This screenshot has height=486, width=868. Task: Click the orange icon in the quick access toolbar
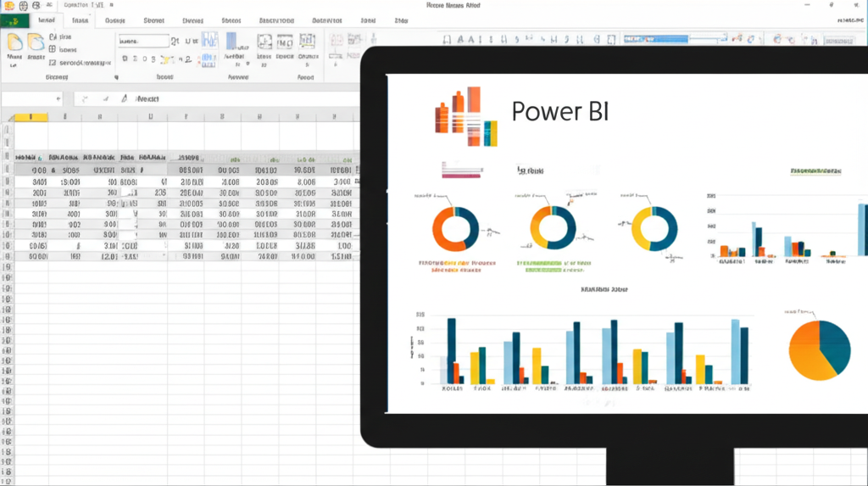9,6
